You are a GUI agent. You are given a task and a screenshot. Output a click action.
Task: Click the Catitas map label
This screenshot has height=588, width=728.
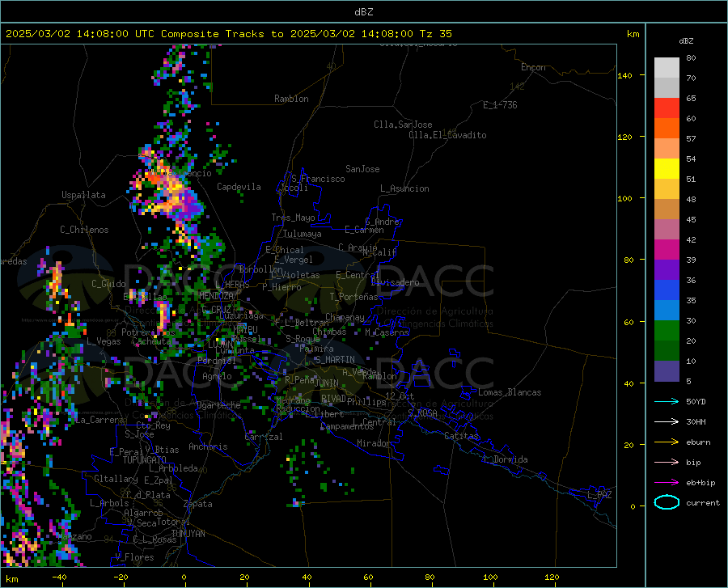click(x=461, y=436)
